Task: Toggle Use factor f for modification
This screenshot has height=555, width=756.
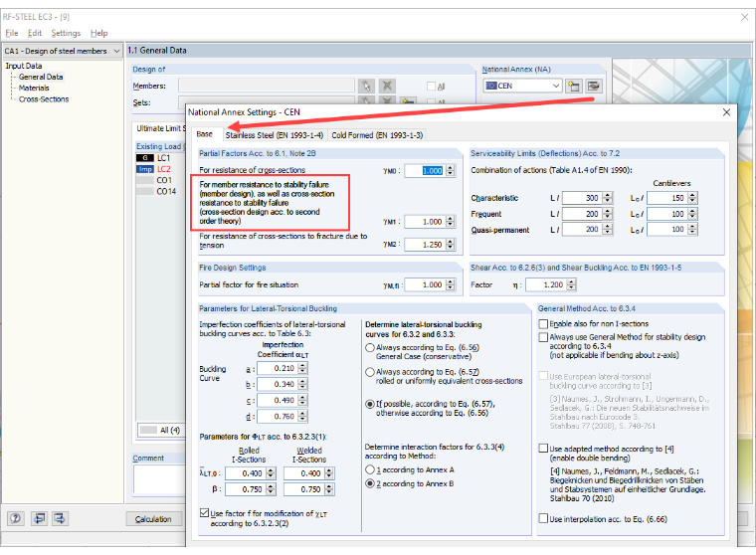Action: click(x=205, y=513)
